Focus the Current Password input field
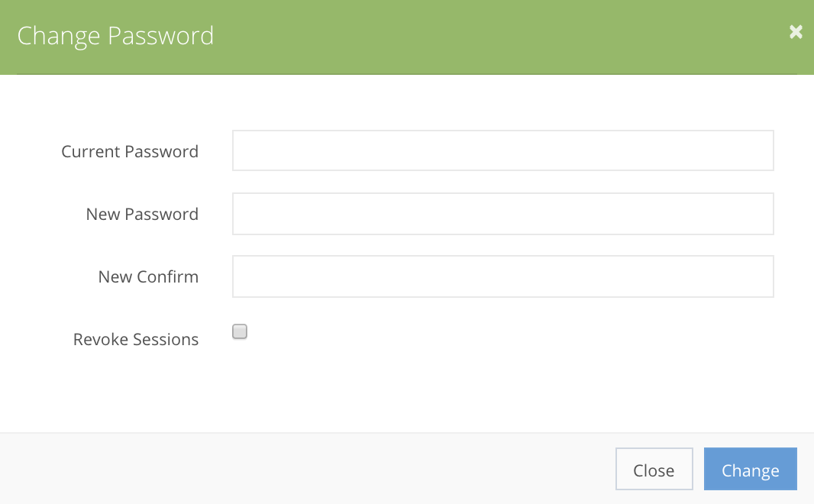The height and width of the screenshot is (504, 814). tap(502, 150)
